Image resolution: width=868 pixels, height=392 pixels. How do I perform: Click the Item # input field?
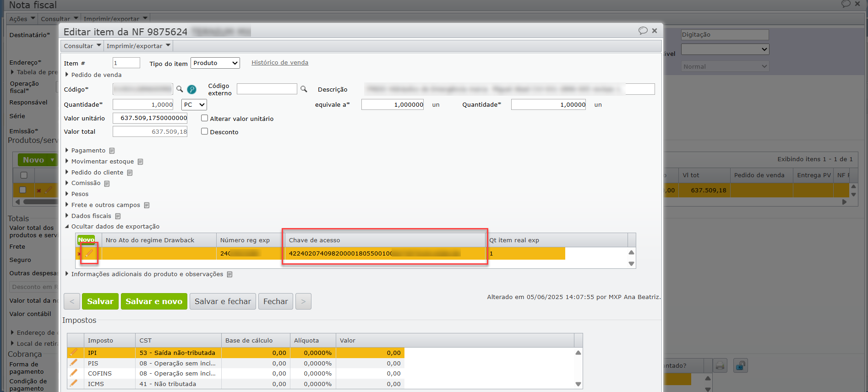(x=126, y=63)
